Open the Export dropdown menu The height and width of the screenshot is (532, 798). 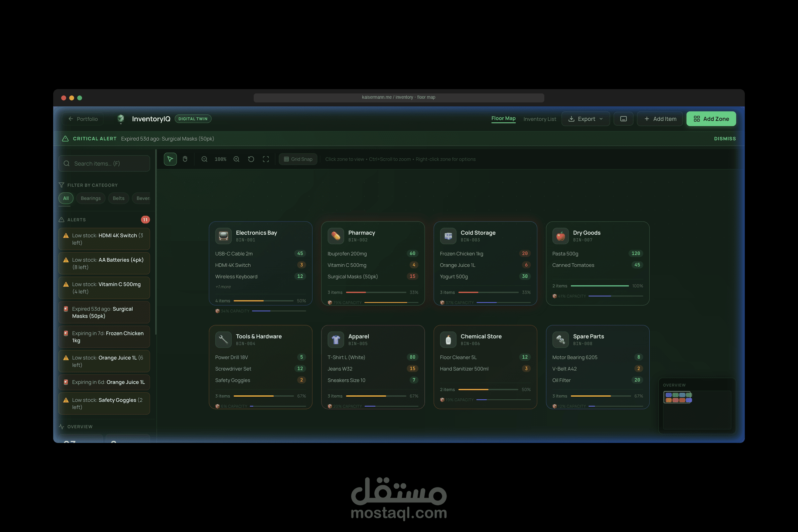(586, 119)
